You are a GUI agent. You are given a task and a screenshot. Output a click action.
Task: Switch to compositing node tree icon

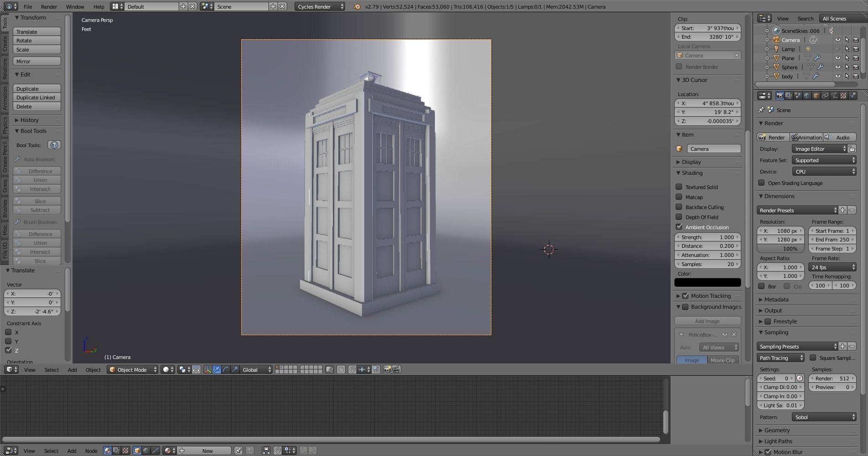(x=116, y=451)
